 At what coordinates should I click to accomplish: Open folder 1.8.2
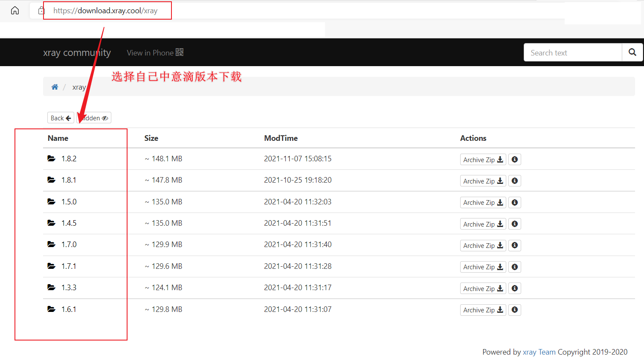pos(69,159)
